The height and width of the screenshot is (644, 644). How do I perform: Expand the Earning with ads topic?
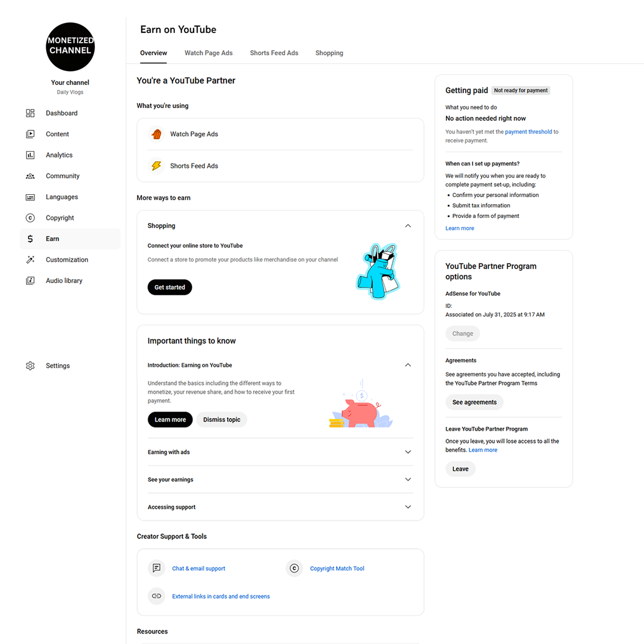408,452
